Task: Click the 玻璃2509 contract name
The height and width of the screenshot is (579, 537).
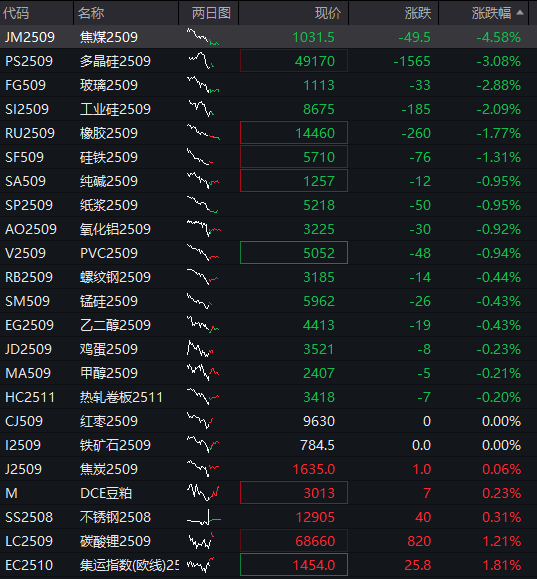Action: click(109, 85)
